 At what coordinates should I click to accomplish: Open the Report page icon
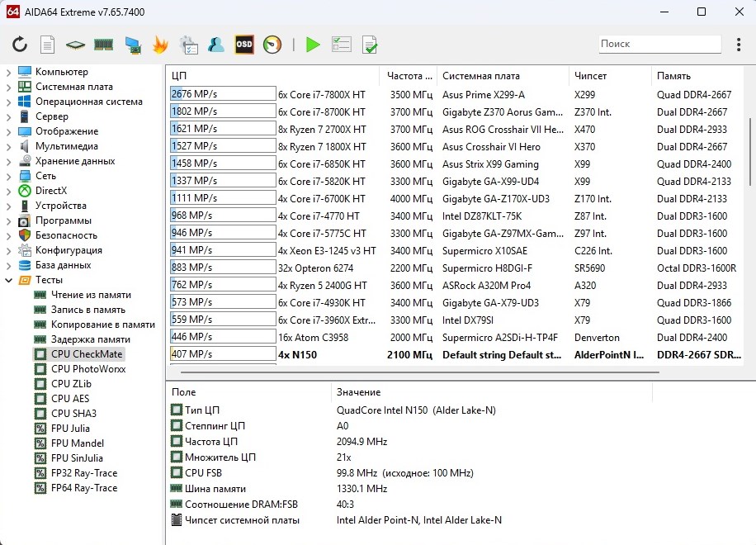coord(48,45)
